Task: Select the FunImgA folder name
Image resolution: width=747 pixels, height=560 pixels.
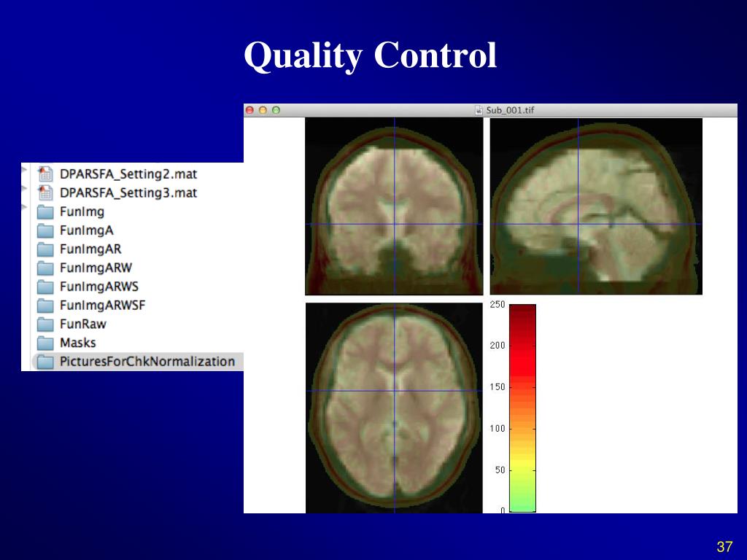Action: click(87, 230)
